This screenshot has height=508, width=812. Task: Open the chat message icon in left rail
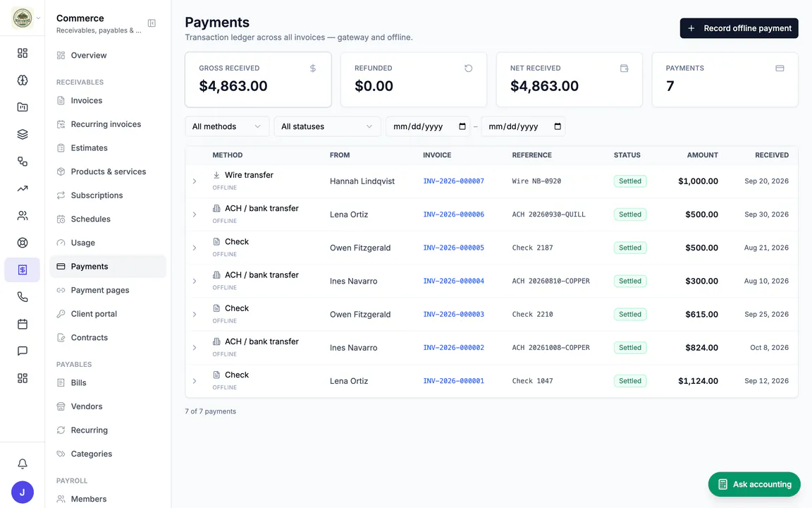[x=23, y=351]
